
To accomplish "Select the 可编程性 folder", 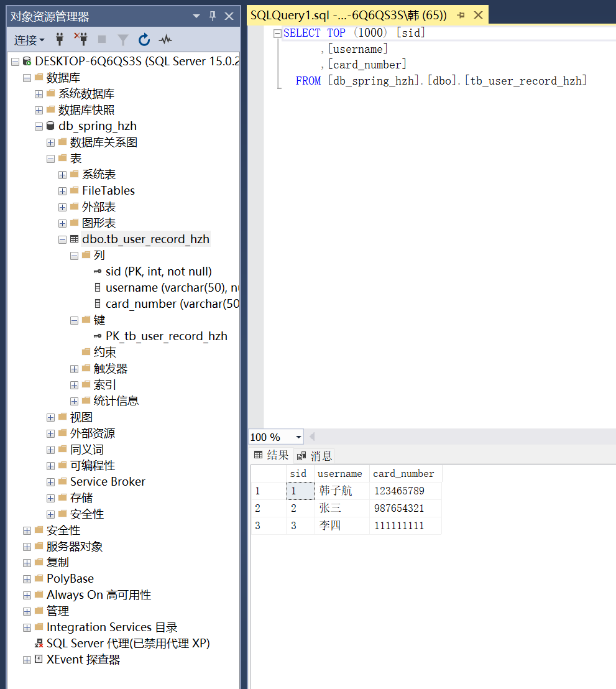I will (92, 466).
